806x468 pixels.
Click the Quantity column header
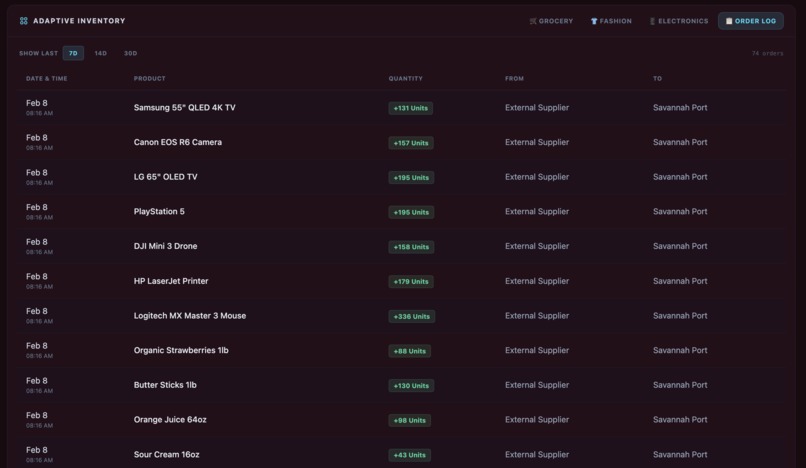click(406, 79)
